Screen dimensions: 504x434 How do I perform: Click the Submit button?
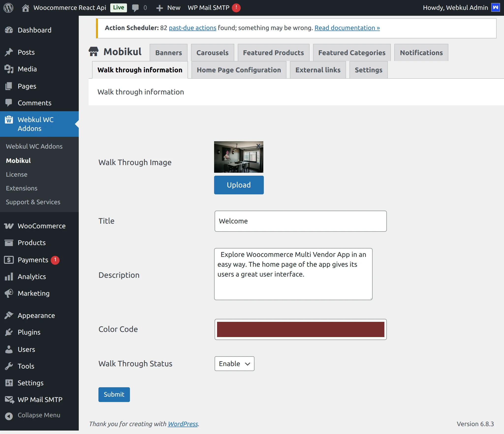114,394
